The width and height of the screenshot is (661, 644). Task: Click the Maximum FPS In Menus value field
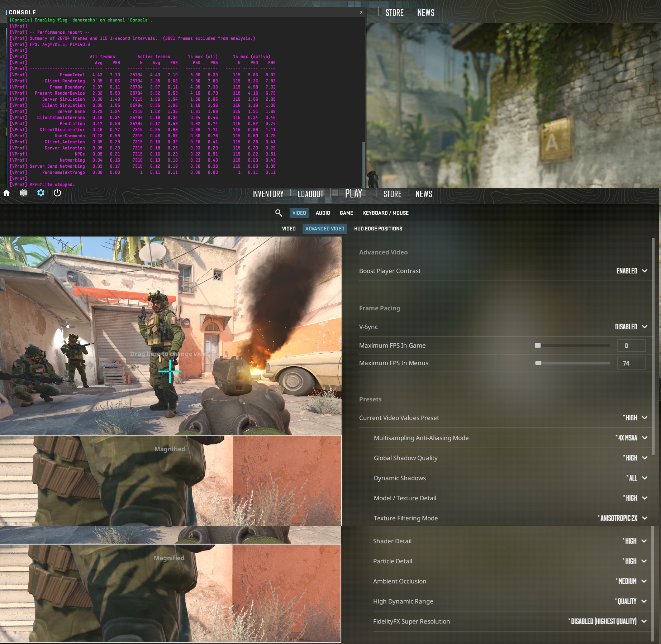point(632,363)
